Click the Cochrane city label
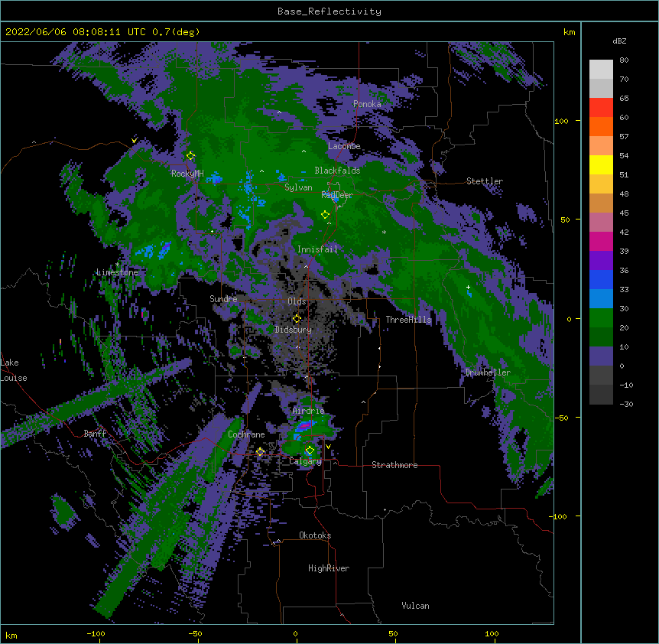This screenshot has height=644, width=659. coord(246,434)
